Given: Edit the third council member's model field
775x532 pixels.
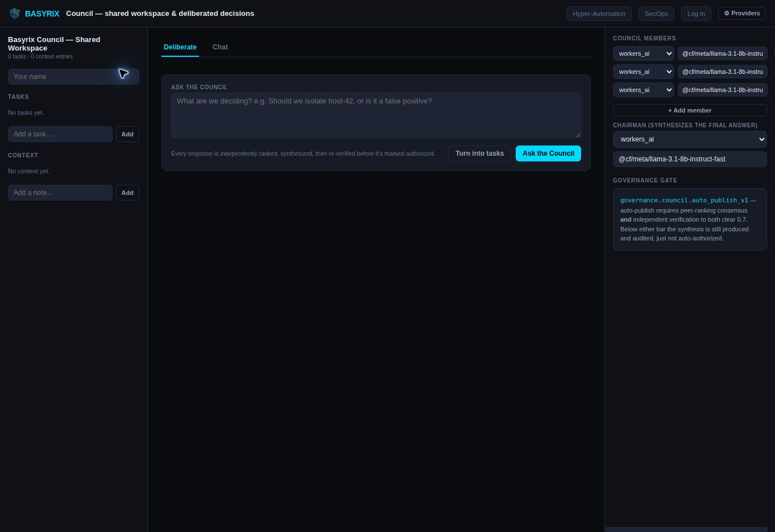Looking at the screenshot, I should click(x=722, y=90).
